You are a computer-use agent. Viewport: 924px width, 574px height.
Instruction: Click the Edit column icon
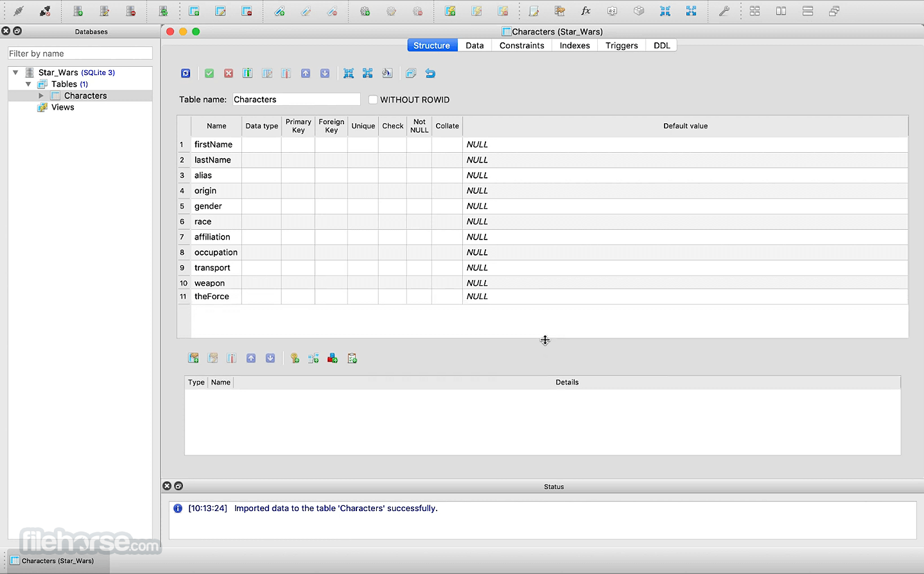click(x=267, y=73)
